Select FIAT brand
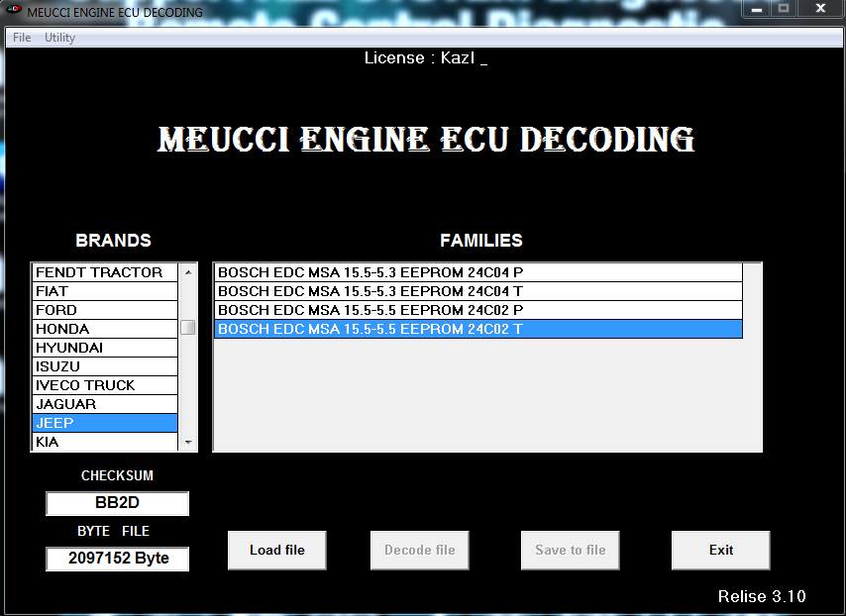This screenshot has width=846, height=616. click(105, 291)
